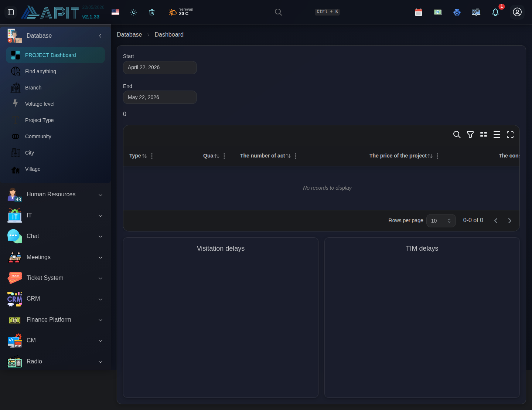The height and width of the screenshot is (410, 532).
Task: Expand Ticket System section
Action: [55, 278]
